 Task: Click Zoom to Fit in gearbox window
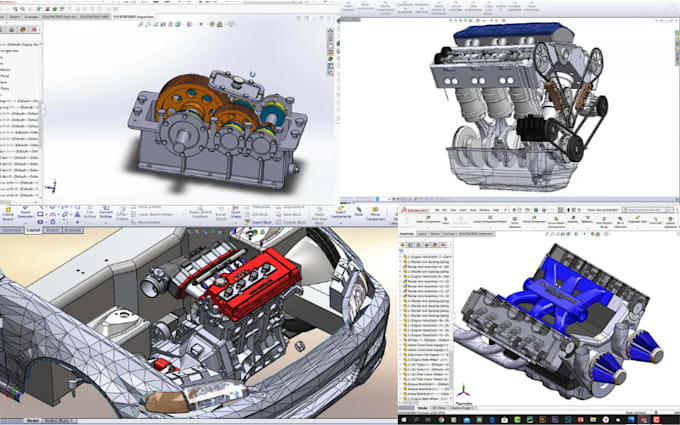(141, 24)
